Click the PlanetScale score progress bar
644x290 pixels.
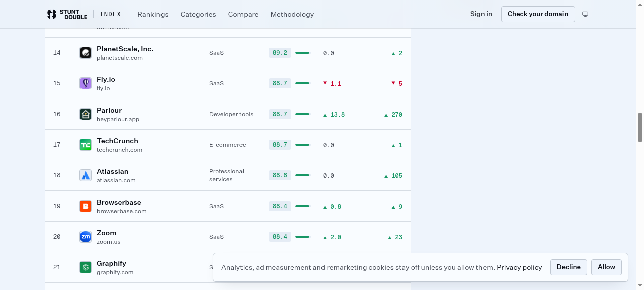pos(303,53)
